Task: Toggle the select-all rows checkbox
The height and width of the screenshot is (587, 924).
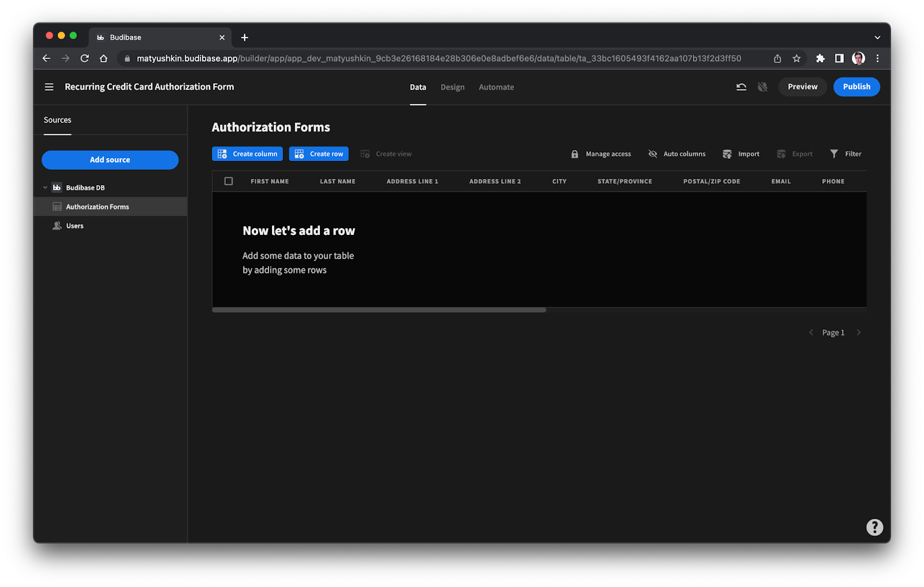Action: coord(229,181)
